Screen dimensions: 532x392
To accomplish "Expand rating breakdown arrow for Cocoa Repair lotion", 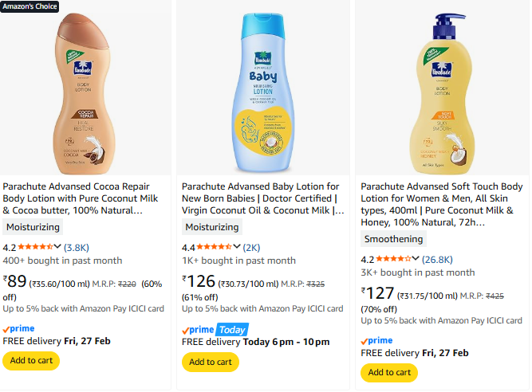I will (58, 247).
